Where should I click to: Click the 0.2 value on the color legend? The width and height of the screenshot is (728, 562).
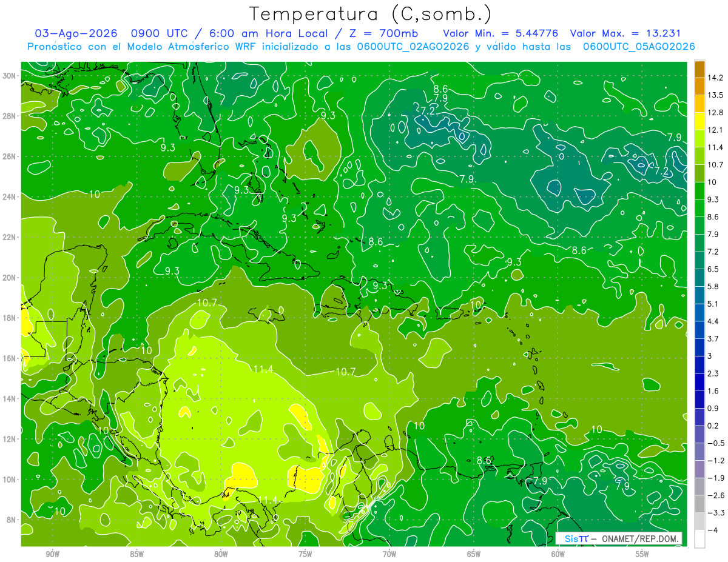(713, 426)
